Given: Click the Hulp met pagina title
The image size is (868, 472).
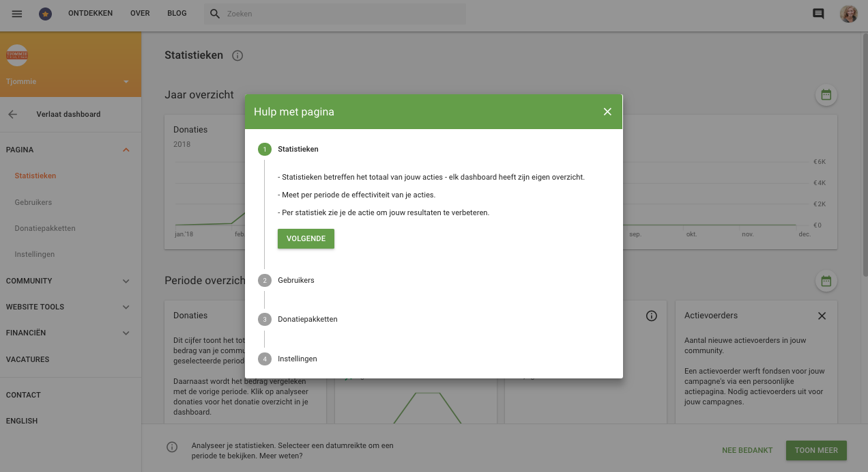Looking at the screenshot, I should pos(294,111).
